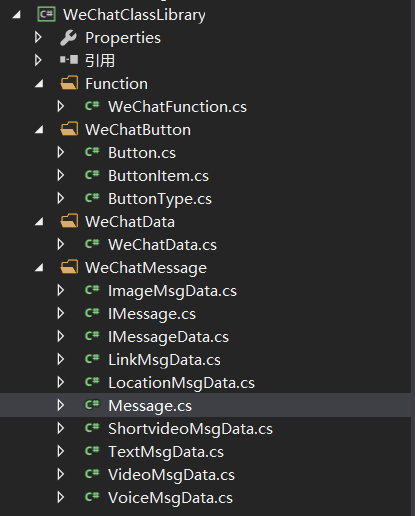Collapse the WeChatButton folder
Image resolution: width=415 pixels, height=516 pixels.
pos(39,130)
